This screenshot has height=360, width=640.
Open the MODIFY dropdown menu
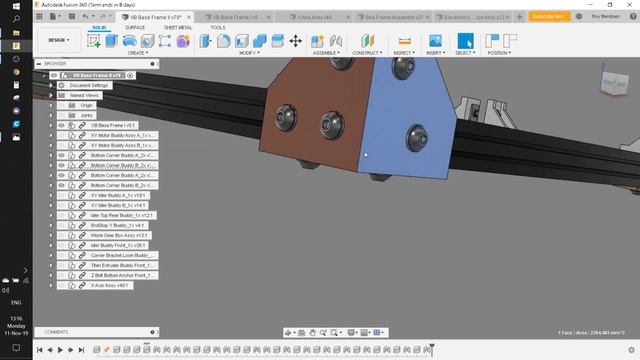(249, 53)
